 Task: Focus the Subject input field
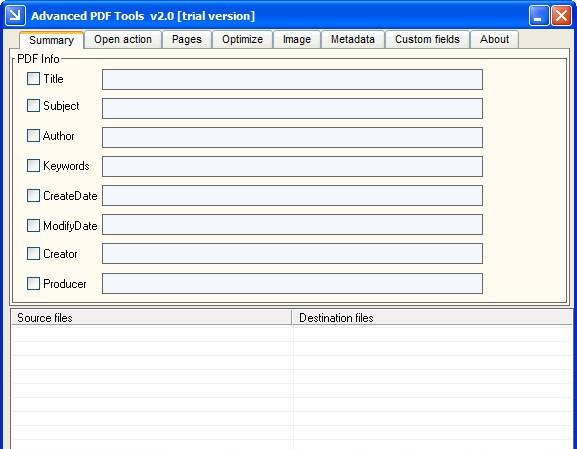[x=293, y=109]
